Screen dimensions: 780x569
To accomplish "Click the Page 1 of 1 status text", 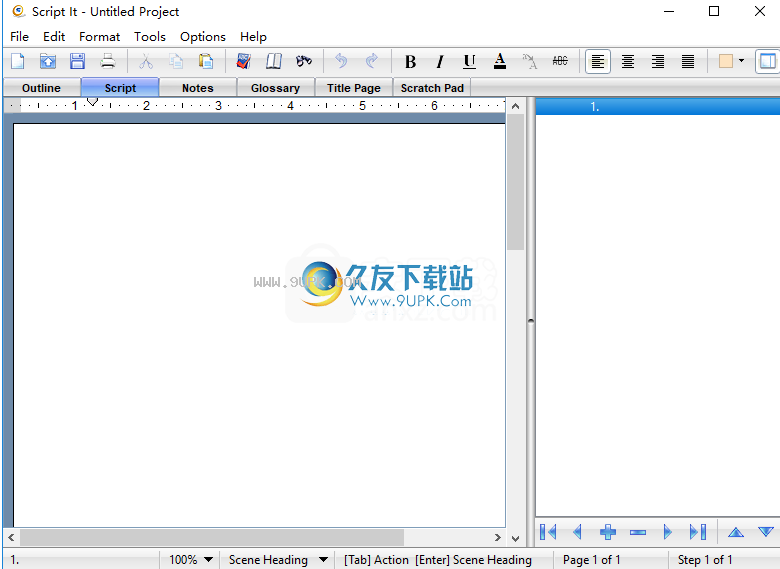I will (x=591, y=560).
